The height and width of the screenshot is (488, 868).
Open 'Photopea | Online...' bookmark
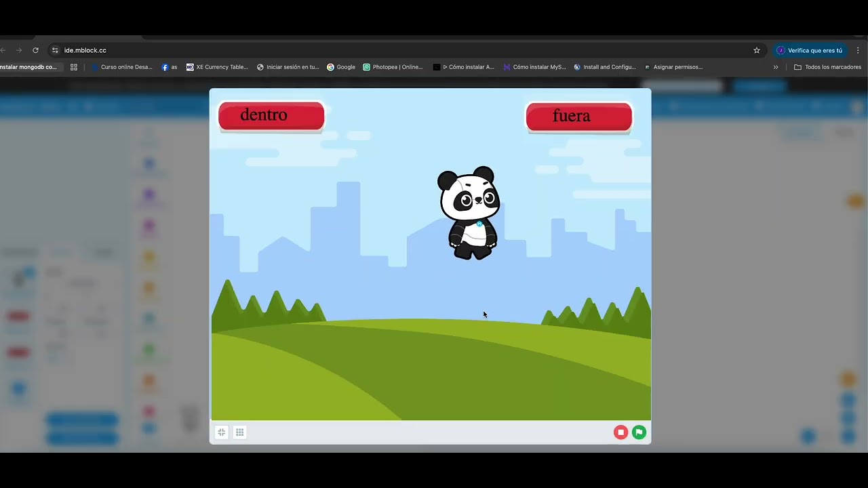[x=393, y=67]
